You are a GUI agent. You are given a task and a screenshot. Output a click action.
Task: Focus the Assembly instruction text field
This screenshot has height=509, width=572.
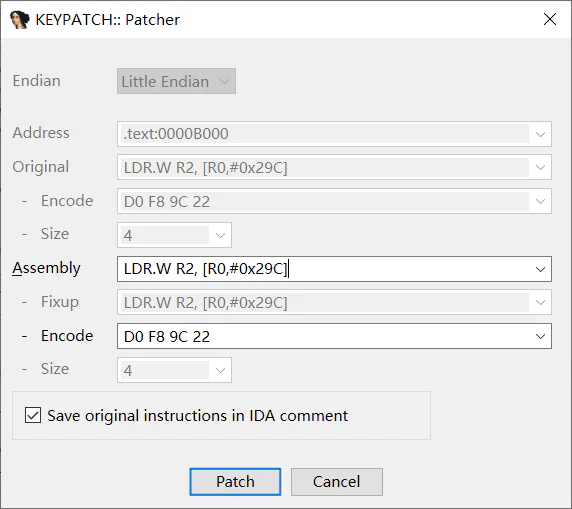[324, 269]
